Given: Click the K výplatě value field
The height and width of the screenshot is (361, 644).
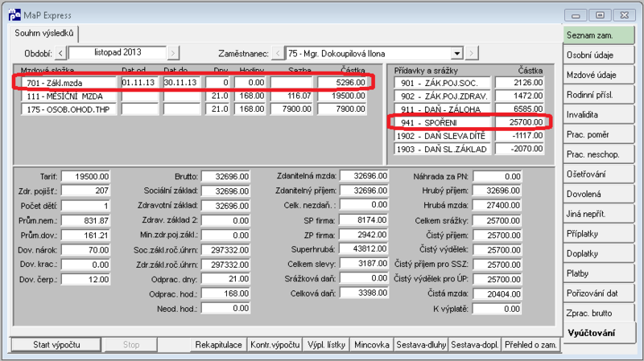Looking at the screenshot, I should coord(497,309).
